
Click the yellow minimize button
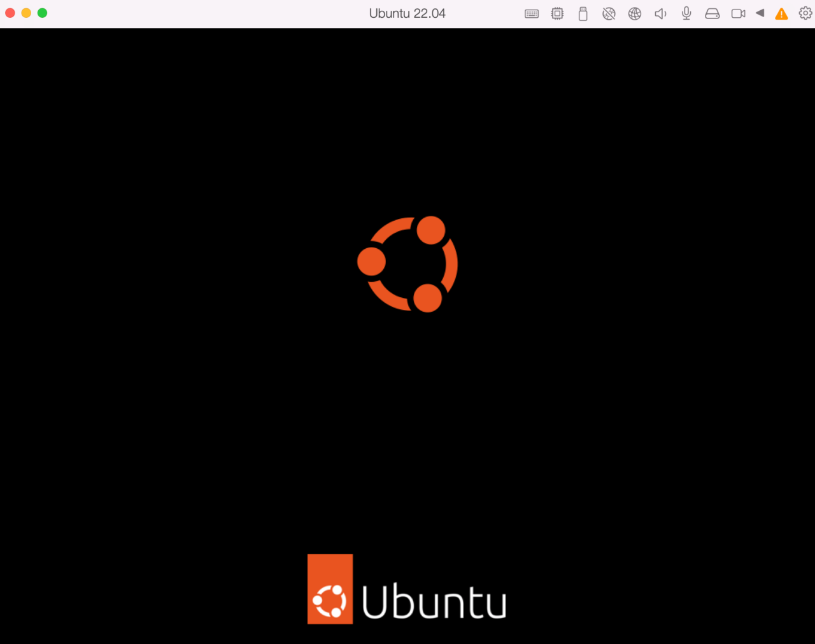26,11
